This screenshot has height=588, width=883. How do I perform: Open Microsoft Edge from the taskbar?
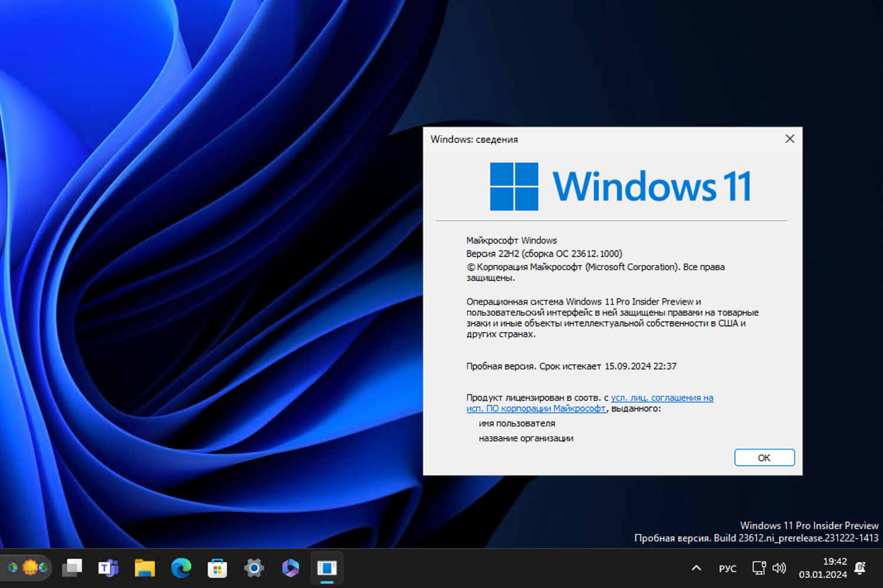click(181, 567)
